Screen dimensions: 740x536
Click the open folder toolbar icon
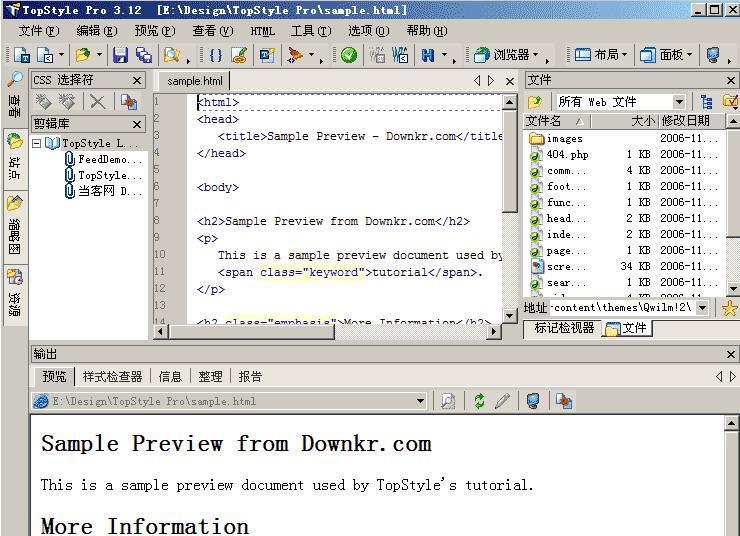click(x=83, y=55)
